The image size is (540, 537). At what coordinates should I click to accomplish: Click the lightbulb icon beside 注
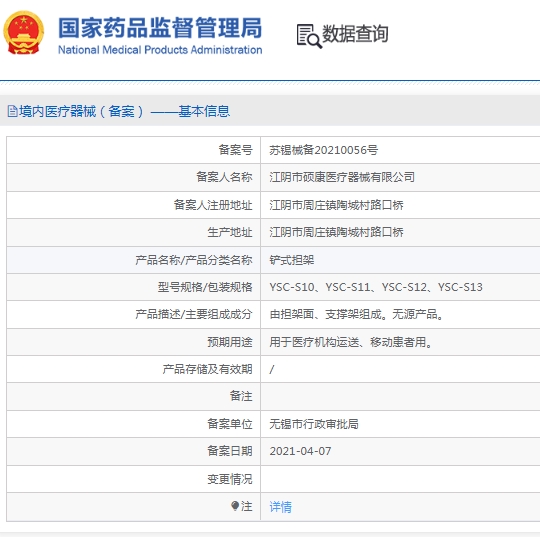[235, 506]
